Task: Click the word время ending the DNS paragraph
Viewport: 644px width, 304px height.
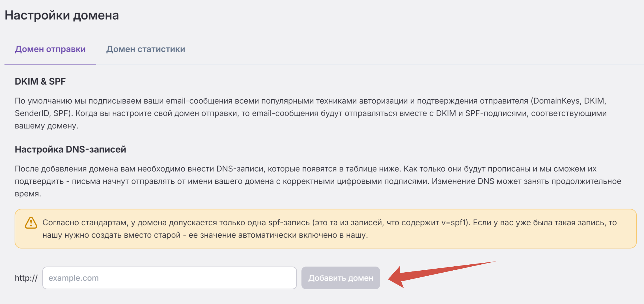Action: click(28, 194)
